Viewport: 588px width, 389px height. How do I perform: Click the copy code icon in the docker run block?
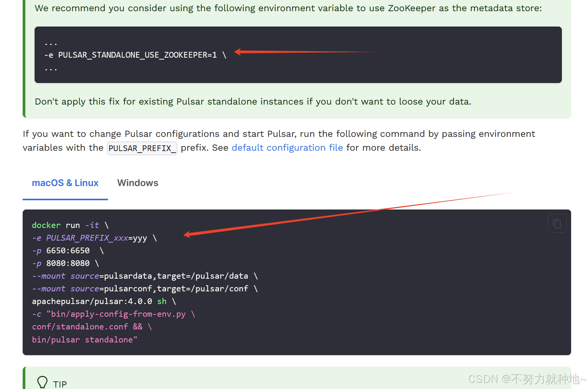[x=557, y=223]
